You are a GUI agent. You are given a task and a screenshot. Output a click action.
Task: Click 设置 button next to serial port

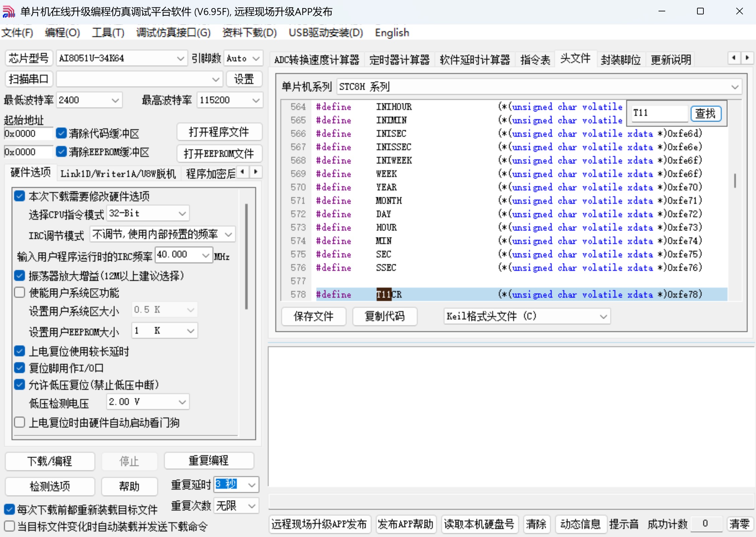coord(244,79)
